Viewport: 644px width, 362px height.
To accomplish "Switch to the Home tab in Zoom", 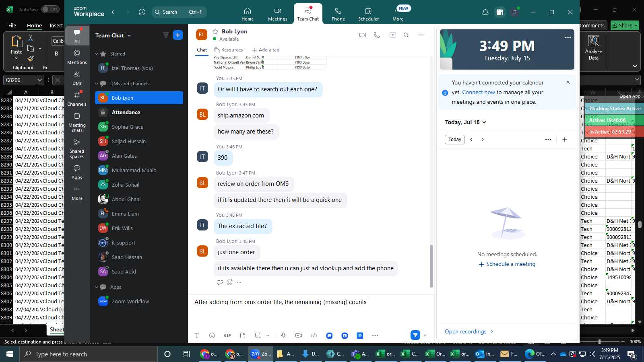I will click(x=248, y=14).
